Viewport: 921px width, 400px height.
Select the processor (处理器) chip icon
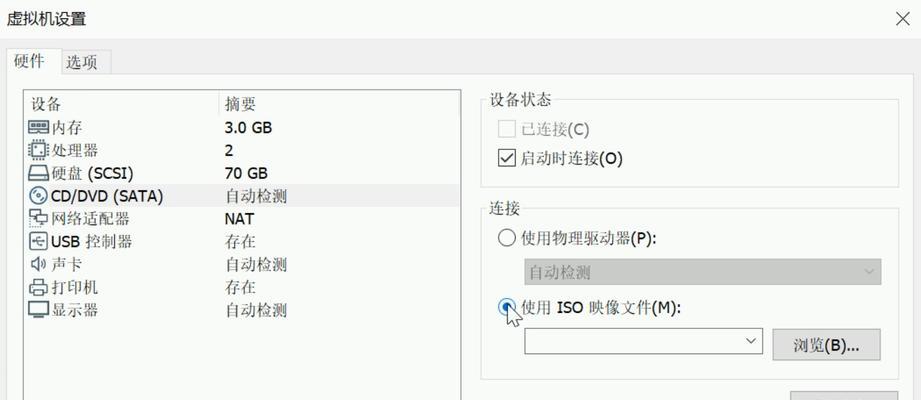click(38, 150)
